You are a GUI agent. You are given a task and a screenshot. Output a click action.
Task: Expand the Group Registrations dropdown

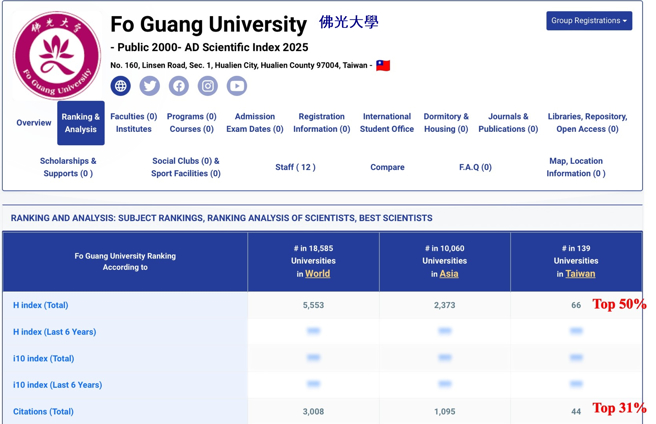pyautogui.click(x=589, y=21)
